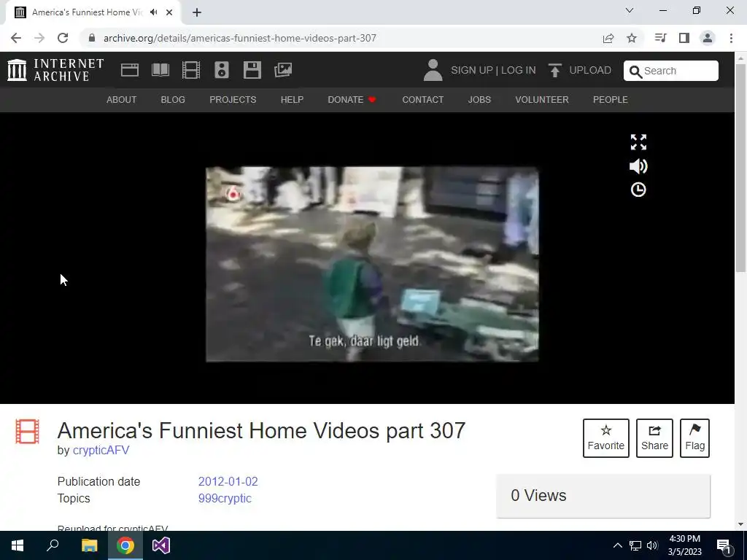
Task: Open the Images media icon
Action: 283,70
